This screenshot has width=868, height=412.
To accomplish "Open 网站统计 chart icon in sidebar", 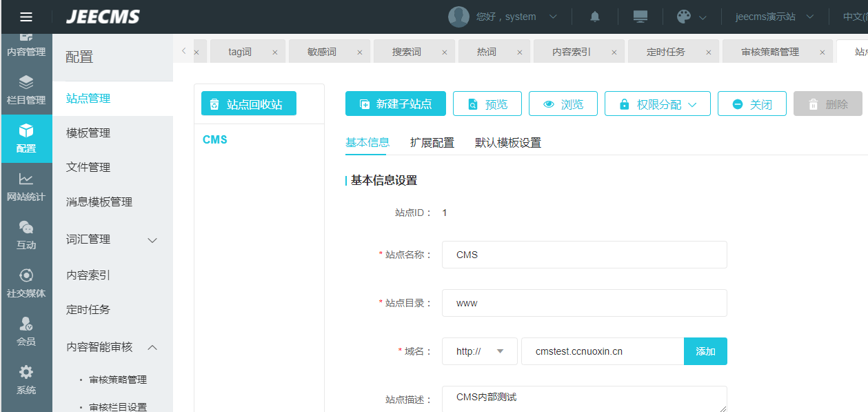I will [x=26, y=186].
